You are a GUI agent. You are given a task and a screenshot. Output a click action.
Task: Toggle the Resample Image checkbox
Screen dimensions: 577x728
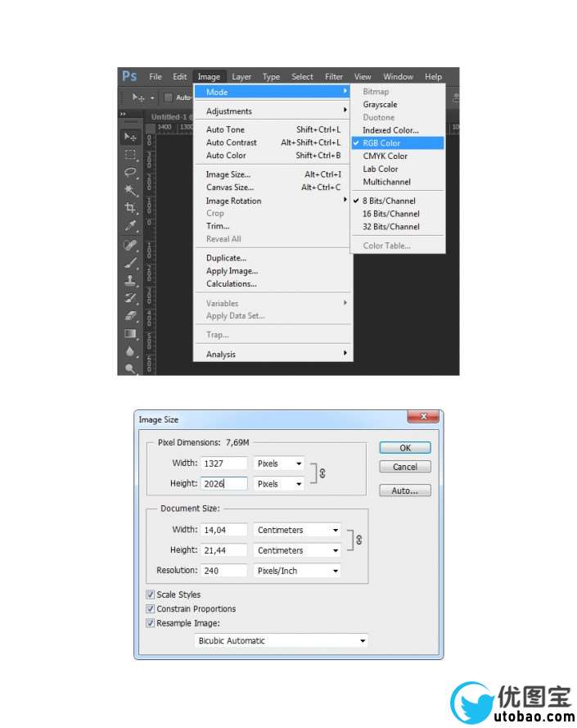150,623
